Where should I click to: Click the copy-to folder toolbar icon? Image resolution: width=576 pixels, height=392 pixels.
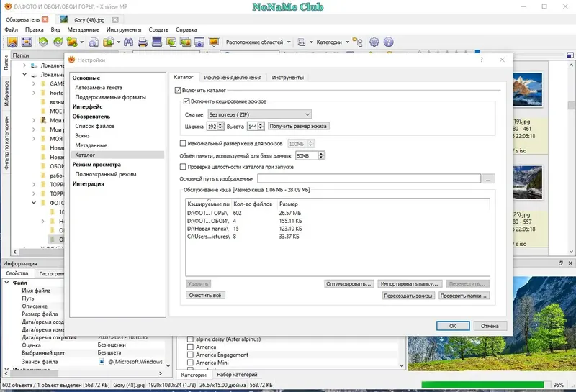pyautogui.click(x=109, y=42)
